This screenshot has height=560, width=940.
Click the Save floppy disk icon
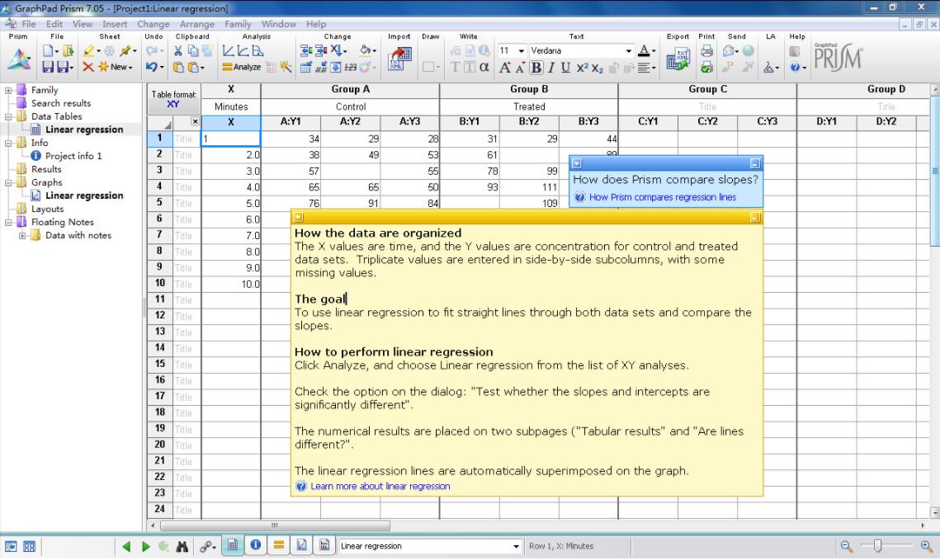(x=48, y=67)
